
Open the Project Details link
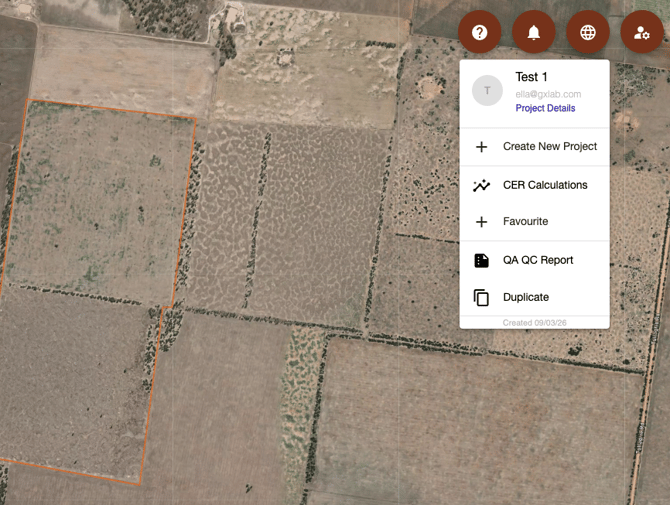coord(545,108)
